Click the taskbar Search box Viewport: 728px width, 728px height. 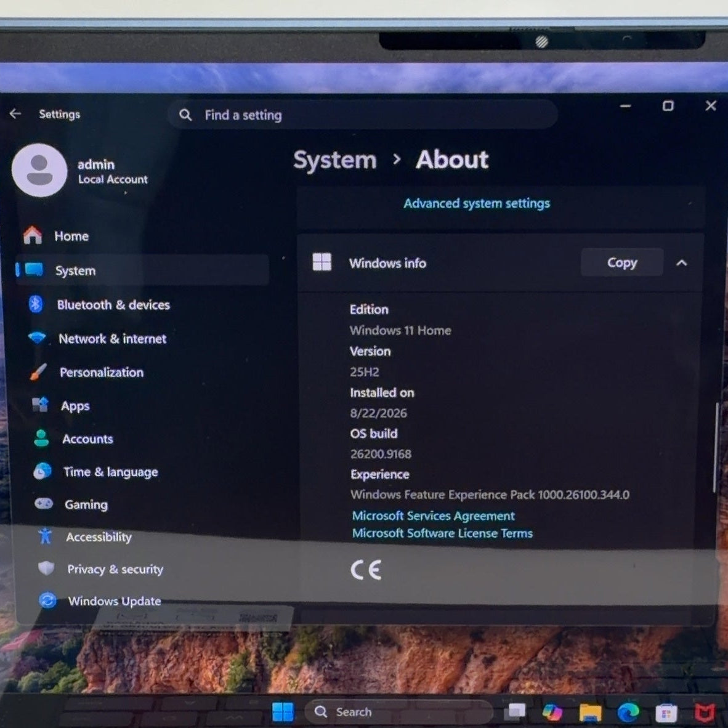tap(398, 712)
